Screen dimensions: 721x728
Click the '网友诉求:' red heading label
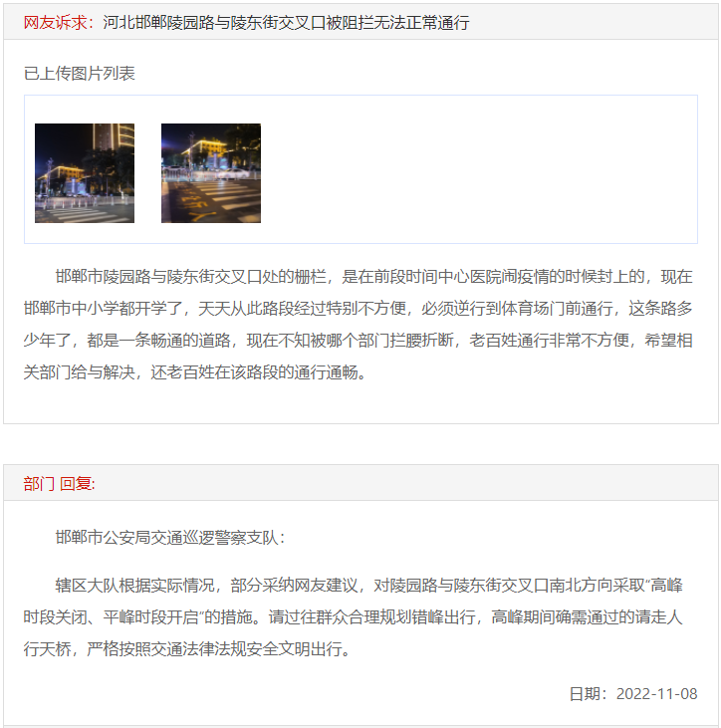pyautogui.click(x=59, y=22)
